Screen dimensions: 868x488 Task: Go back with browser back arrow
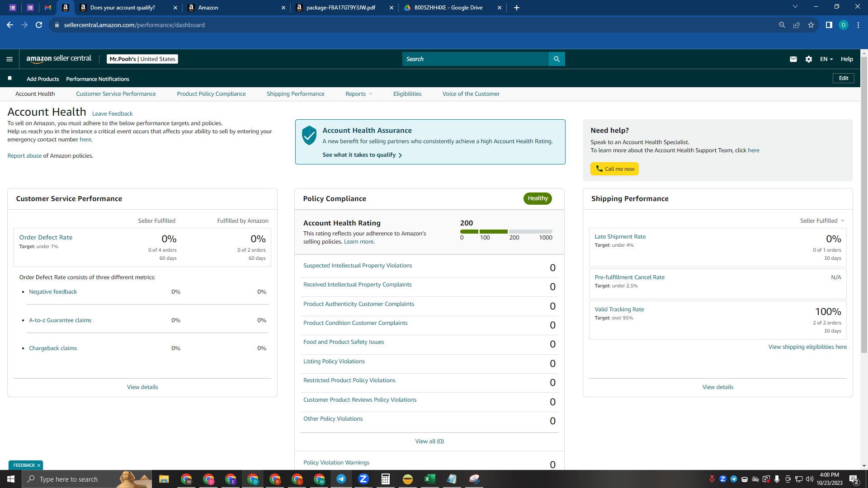[x=10, y=25]
